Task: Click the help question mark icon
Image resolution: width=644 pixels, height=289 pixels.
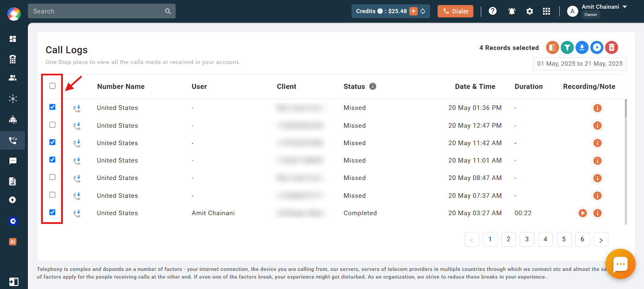Action: click(493, 11)
